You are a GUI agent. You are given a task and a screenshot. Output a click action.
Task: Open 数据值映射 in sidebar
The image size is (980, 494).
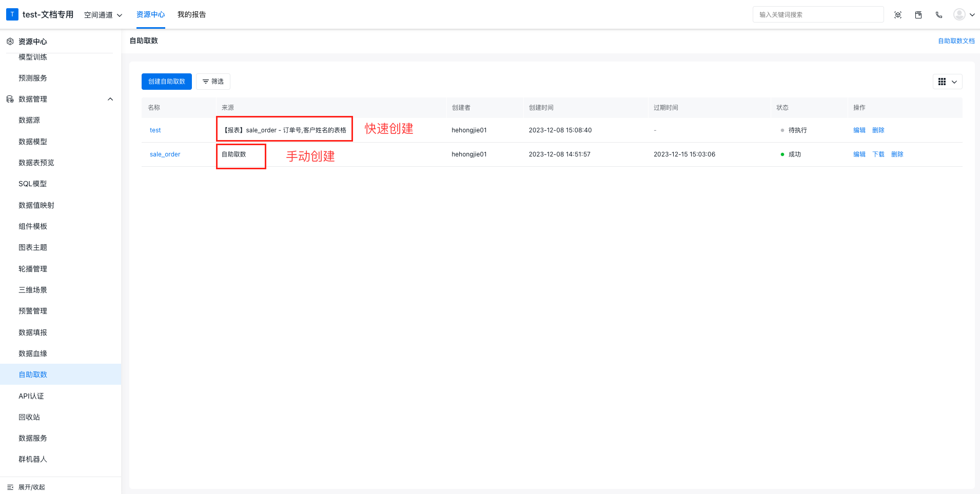(x=36, y=205)
